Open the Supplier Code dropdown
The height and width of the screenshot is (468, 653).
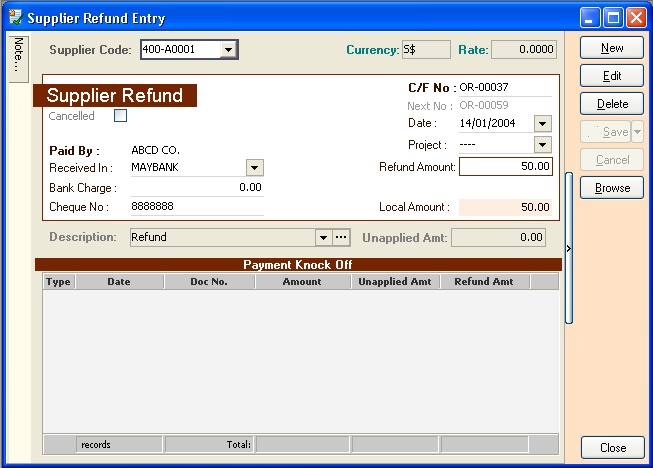coord(229,49)
